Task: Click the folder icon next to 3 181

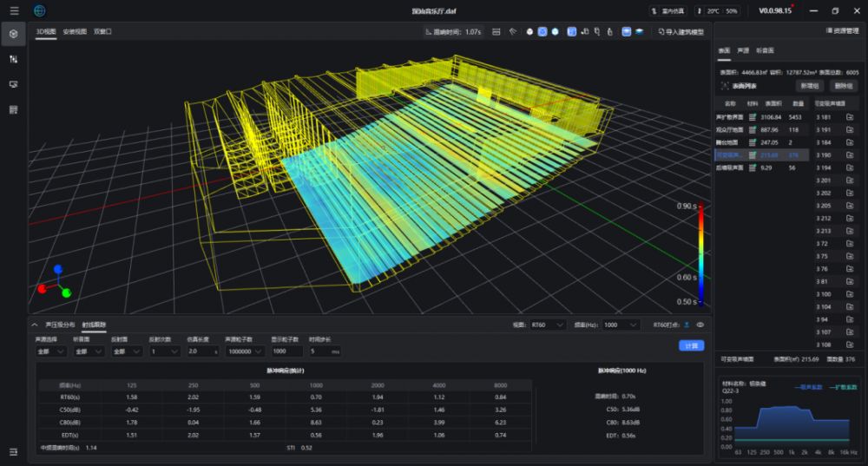Action: pos(850,116)
